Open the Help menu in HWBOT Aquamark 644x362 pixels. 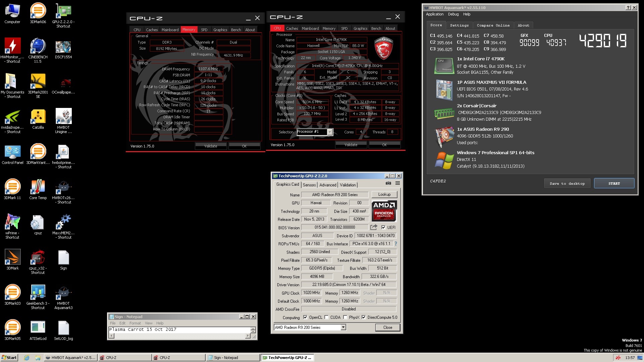pyautogui.click(x=467, y=14)
